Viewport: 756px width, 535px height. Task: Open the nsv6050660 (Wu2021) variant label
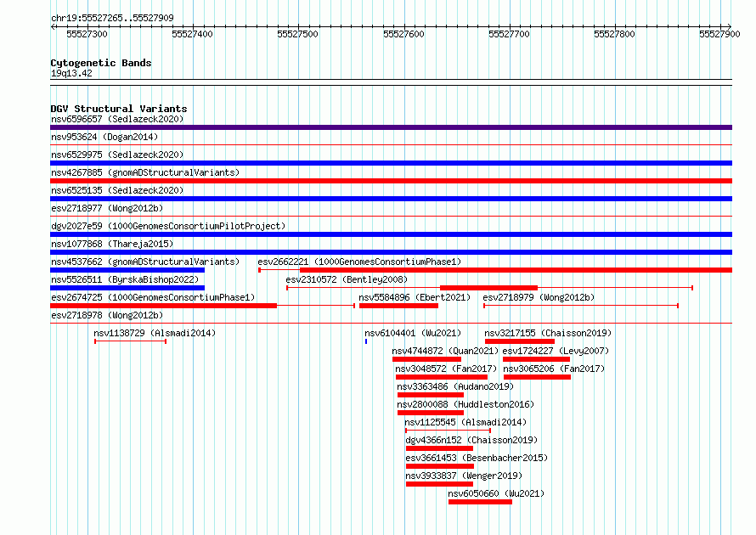point(496,493)
